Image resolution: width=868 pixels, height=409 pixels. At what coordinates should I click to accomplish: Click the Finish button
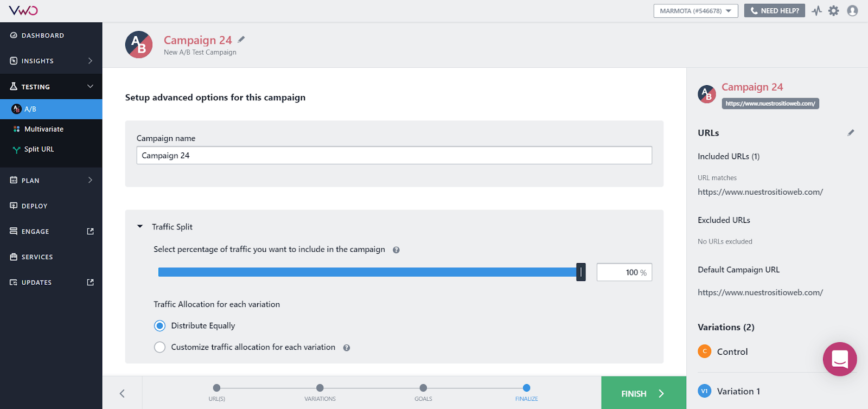coord(643,393)
